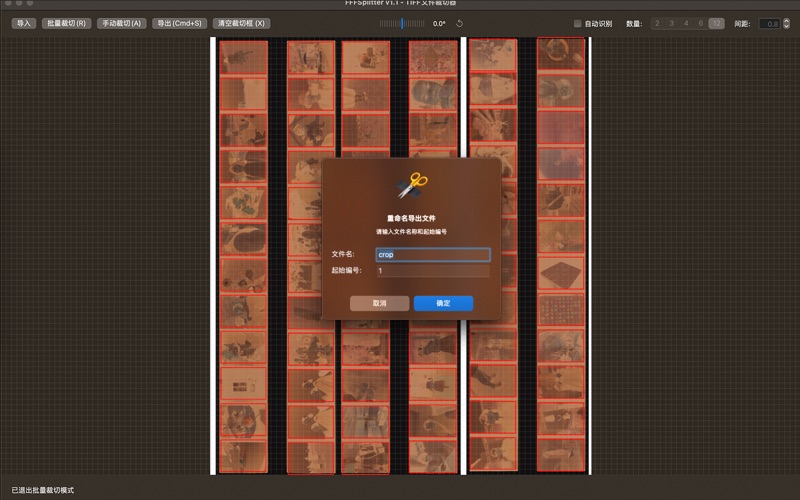Select the bottom frame of rightmost strip
The width and height of the screenshot is (800, 500).
tap(561, 454)
